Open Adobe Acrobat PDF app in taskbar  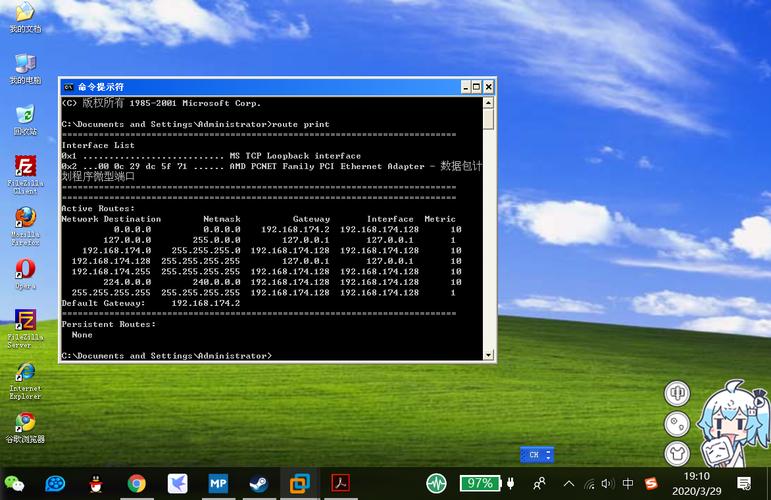[x=340, y=483]
